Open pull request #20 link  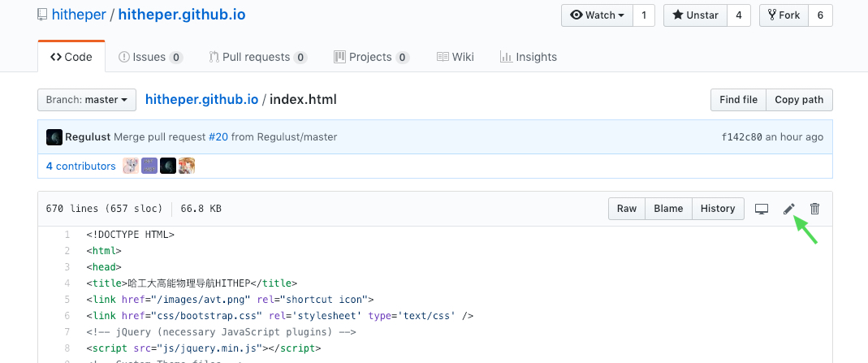click(x=218, y=137)
